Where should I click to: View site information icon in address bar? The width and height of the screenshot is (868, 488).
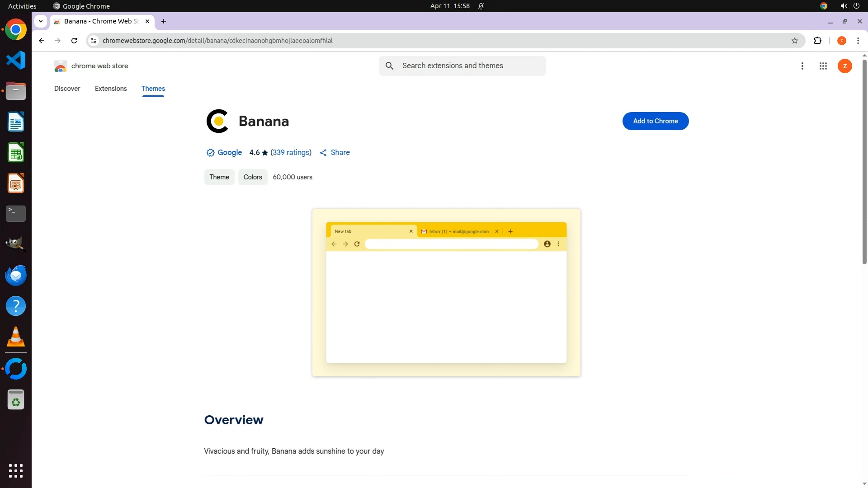point(94,41)
